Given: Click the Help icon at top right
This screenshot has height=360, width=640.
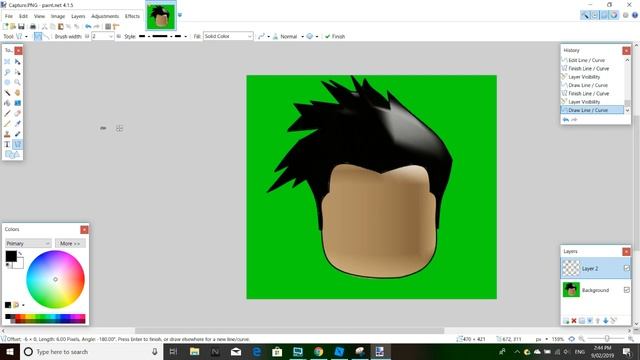Looking at the screenshot, I should pyautogui.click(x=635, y=15).
